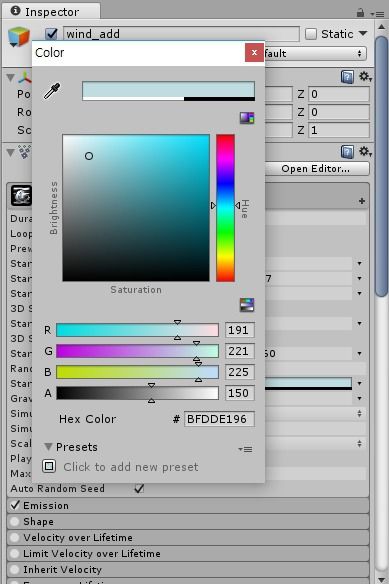389x584 pixels.
Task: Open dropdown arrow on the row ending in 50
Action: [x=360, y=353]
